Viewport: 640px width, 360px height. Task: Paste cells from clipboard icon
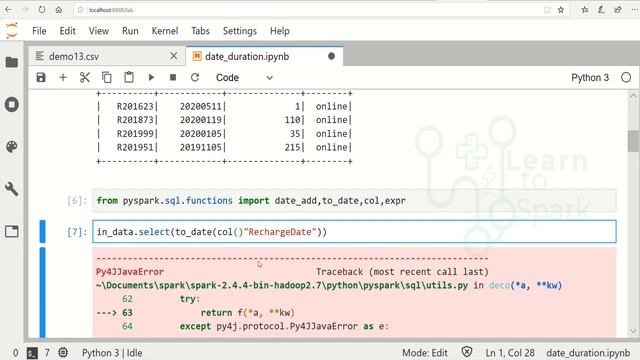tap(129, 77)
